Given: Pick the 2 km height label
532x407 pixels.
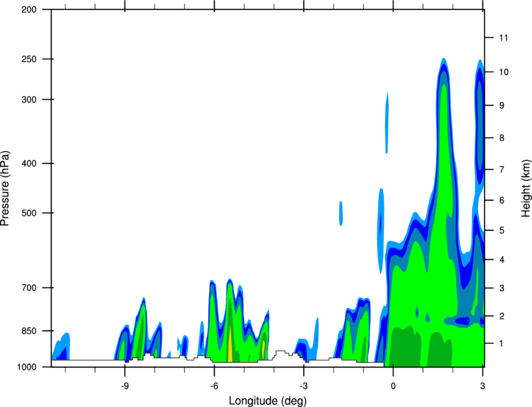Looking at the screenshot, I should click(501, 316).
